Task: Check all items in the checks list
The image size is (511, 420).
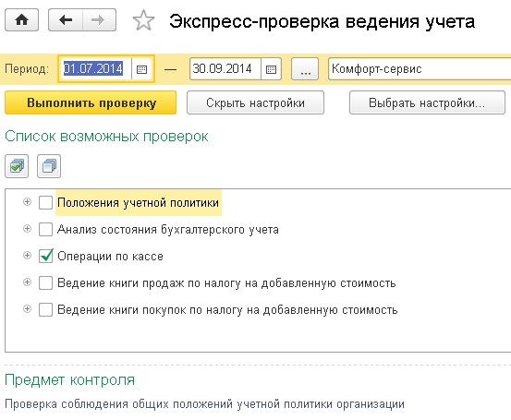Action: coord(17,166)
